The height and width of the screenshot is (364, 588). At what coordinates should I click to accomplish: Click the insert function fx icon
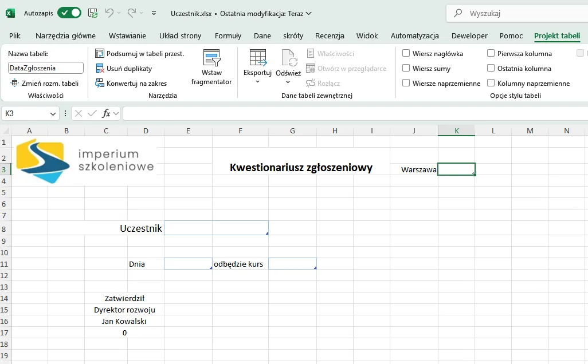(x=106, y=113)
